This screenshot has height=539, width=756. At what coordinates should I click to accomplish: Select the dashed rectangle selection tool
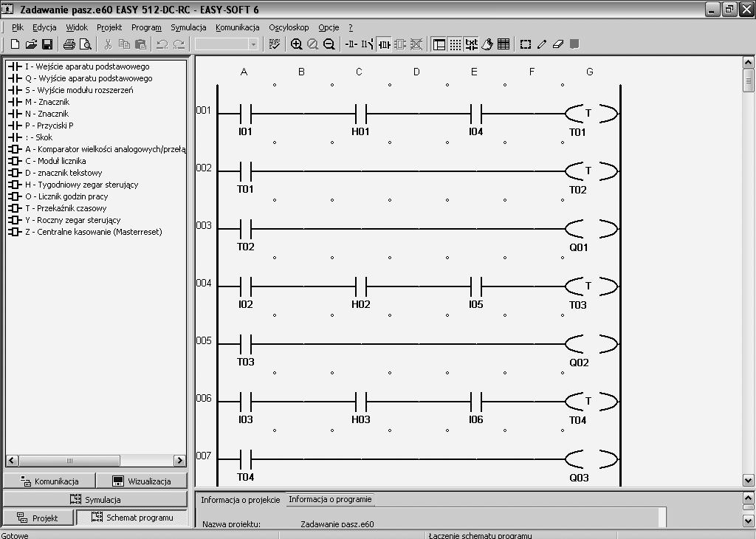click(526, 44)
